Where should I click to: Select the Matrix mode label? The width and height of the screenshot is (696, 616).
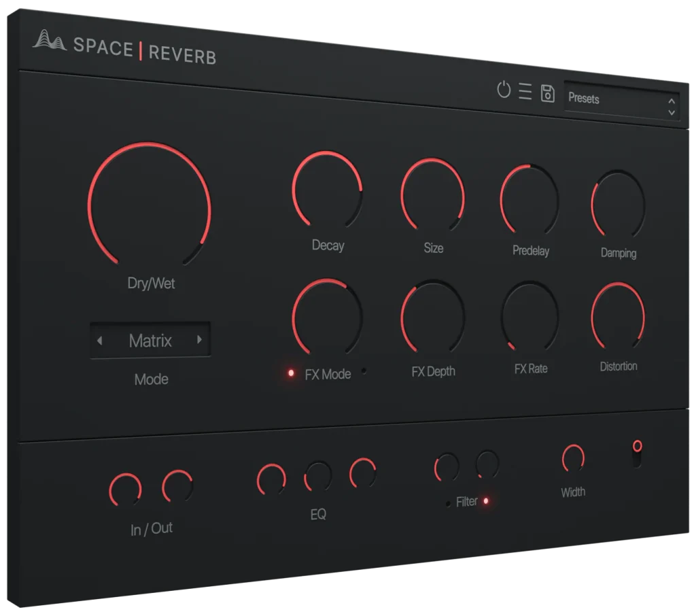(151, 341)
